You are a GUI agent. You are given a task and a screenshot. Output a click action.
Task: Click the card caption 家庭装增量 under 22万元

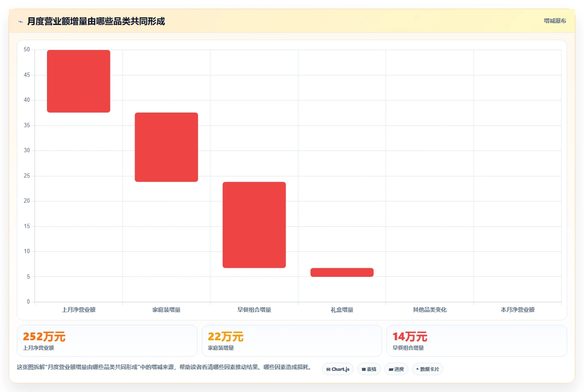pos(221,348)
